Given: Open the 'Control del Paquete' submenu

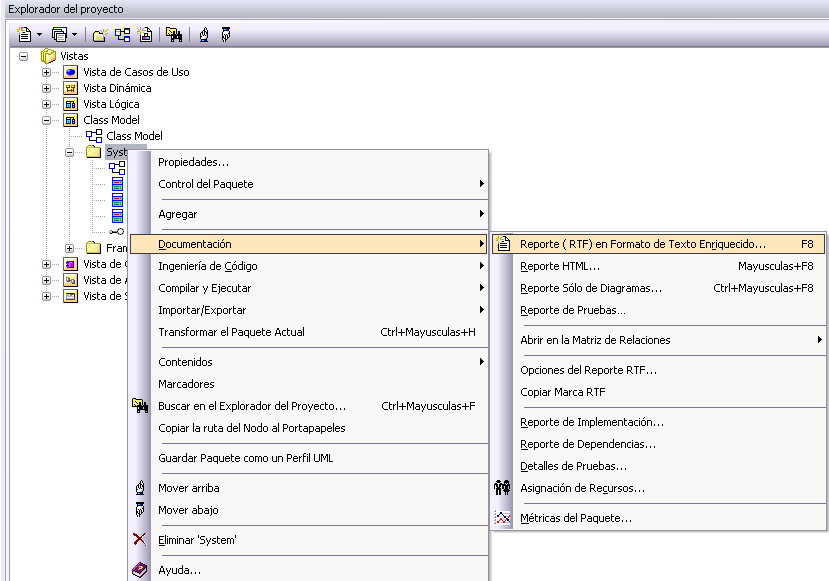Looking at the screenshot, I should pos(309,184).
